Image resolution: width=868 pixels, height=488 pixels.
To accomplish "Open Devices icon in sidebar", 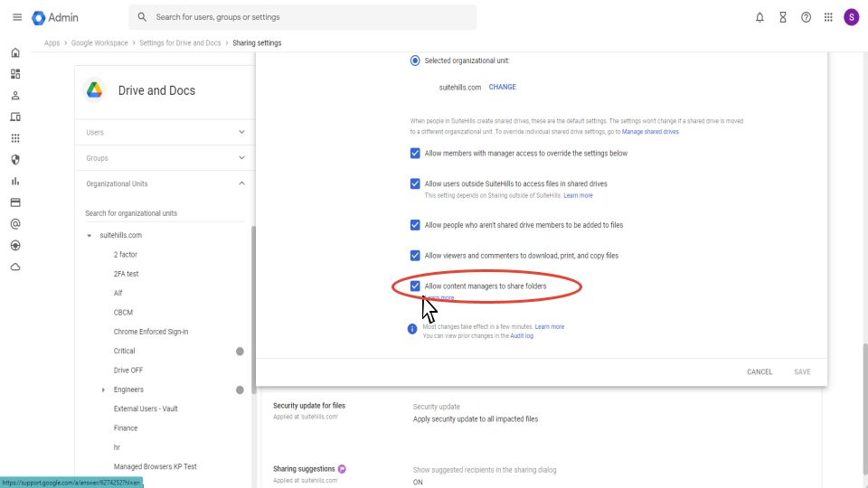I will (15, 117).
